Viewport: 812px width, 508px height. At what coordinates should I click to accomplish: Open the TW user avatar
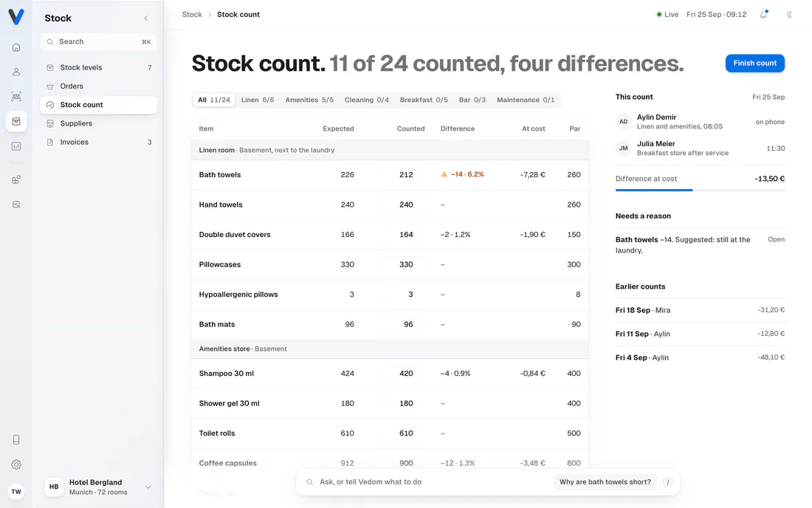(x=16, y=492)
